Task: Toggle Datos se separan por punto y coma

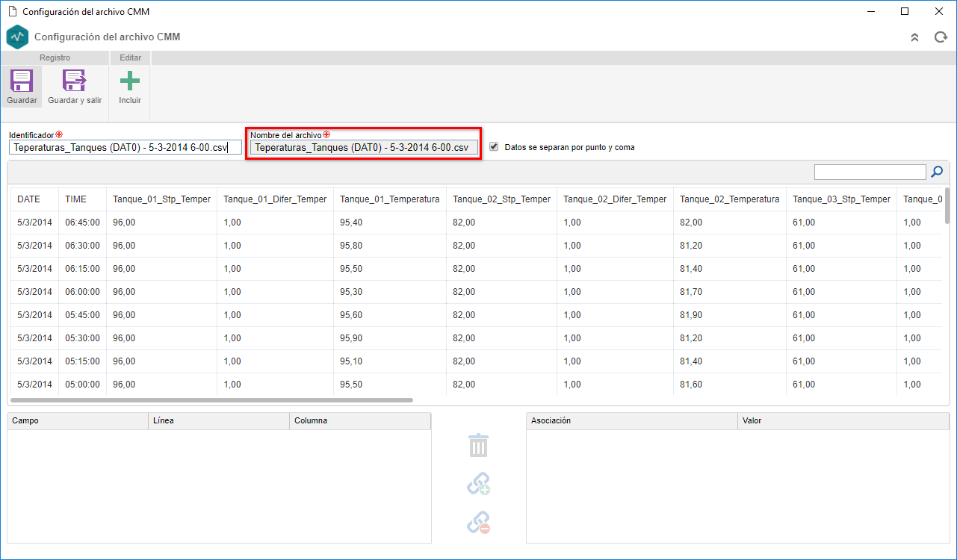Action: click(x=494, y=147)
